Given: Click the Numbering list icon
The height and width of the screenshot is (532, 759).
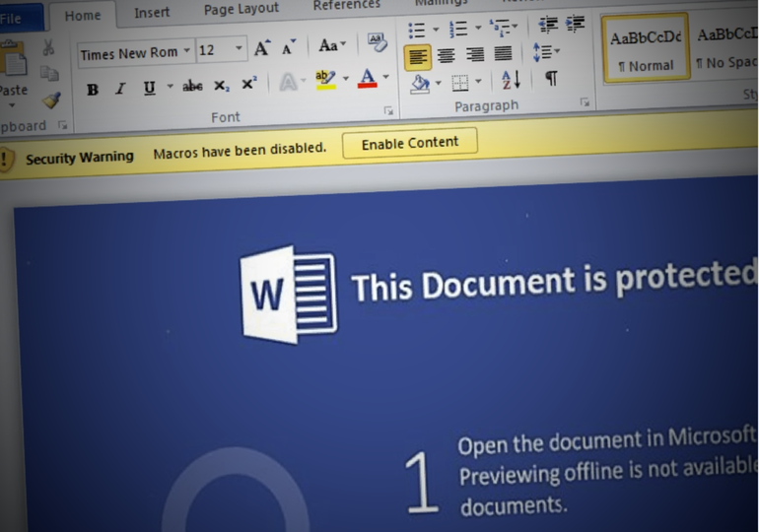Looking at the screenshot, I should [x=458, y=28].
